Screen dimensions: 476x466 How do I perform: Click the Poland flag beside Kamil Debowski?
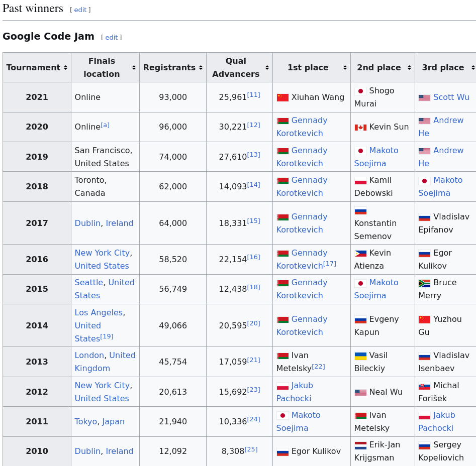pyautogui.click(x=360, y=181)
